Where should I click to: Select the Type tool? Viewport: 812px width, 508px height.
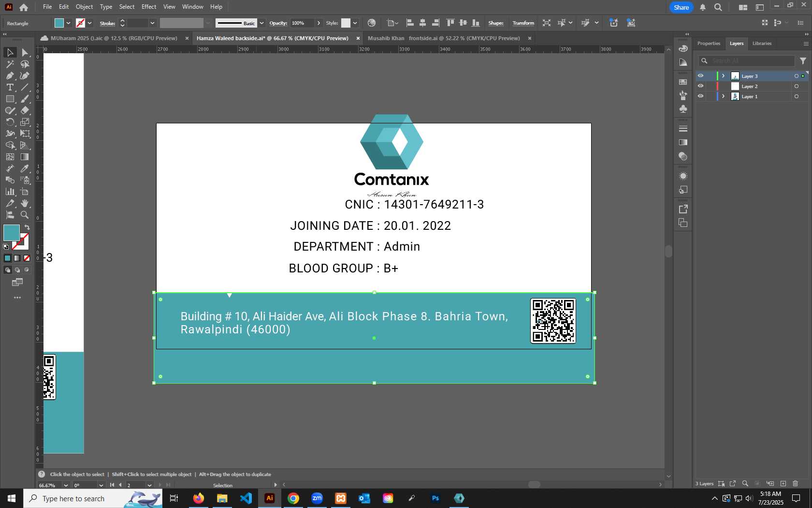10,87
